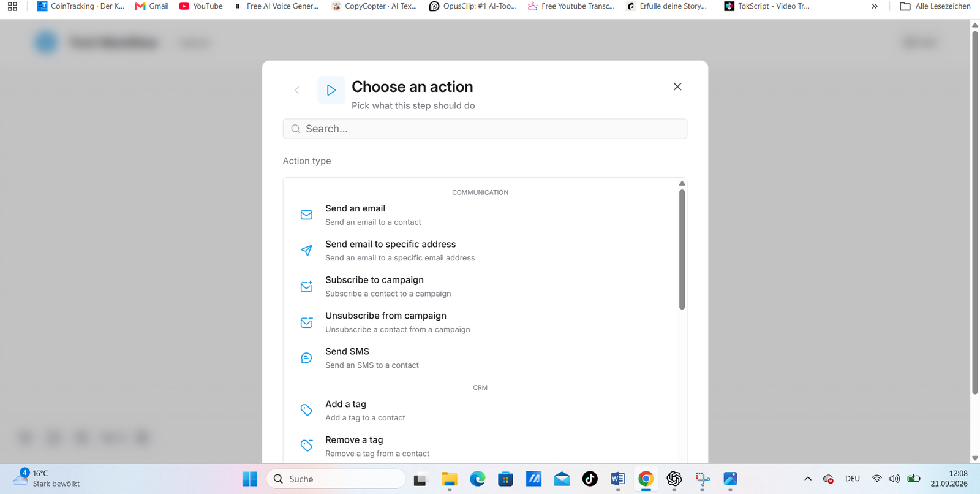Open the Gmail bookmark
Image resolution: width=980 pixels, height=494 pixels.
pos(152,6)
